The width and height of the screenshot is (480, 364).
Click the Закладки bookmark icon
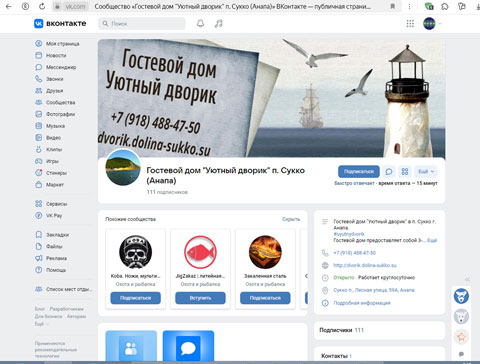[39, 235]
